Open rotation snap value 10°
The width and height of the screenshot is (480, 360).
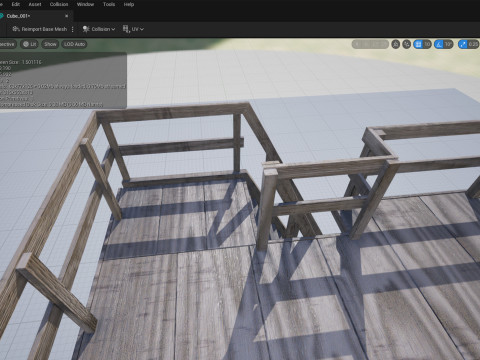point(448,44)
